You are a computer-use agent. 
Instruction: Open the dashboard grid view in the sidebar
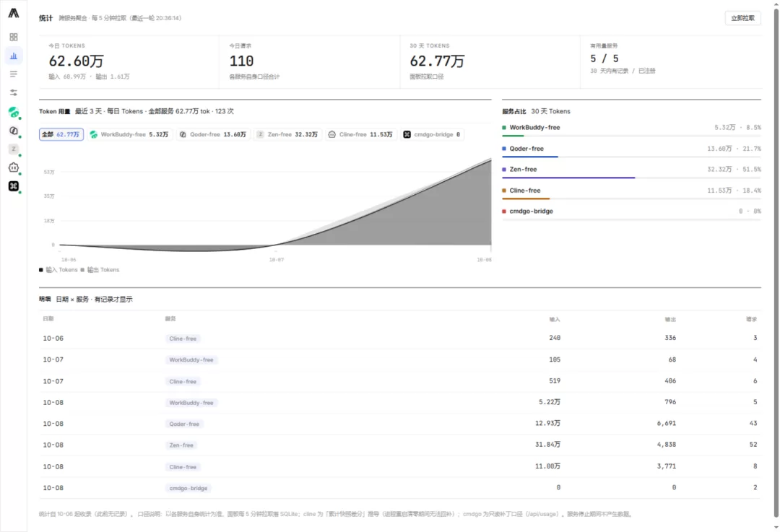pyautogui.click(x=14, y=38)
